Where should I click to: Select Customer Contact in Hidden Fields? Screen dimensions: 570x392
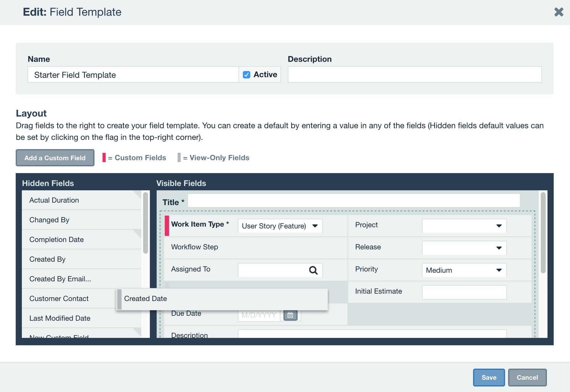[x=59, y=298]
